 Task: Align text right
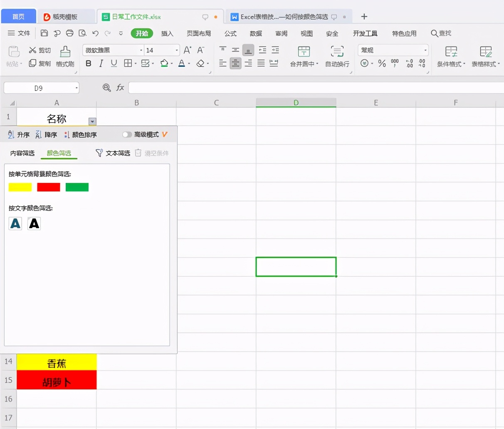[x=248, y=63]
